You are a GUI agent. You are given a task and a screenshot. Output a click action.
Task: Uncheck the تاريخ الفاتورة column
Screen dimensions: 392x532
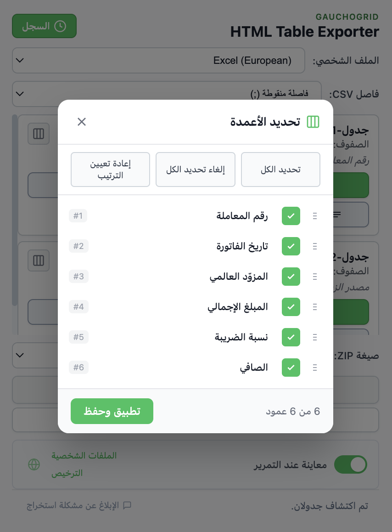pyautogui.click(x=291, y=246)
